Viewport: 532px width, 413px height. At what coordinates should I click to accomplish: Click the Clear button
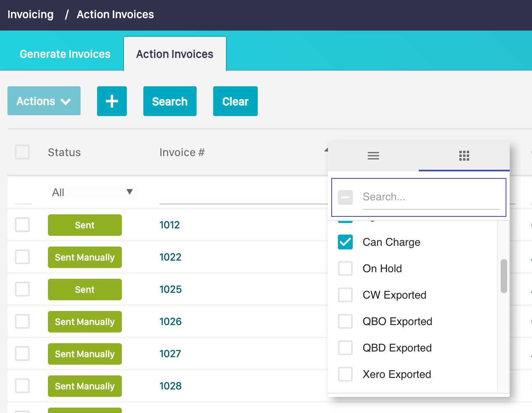235,101
